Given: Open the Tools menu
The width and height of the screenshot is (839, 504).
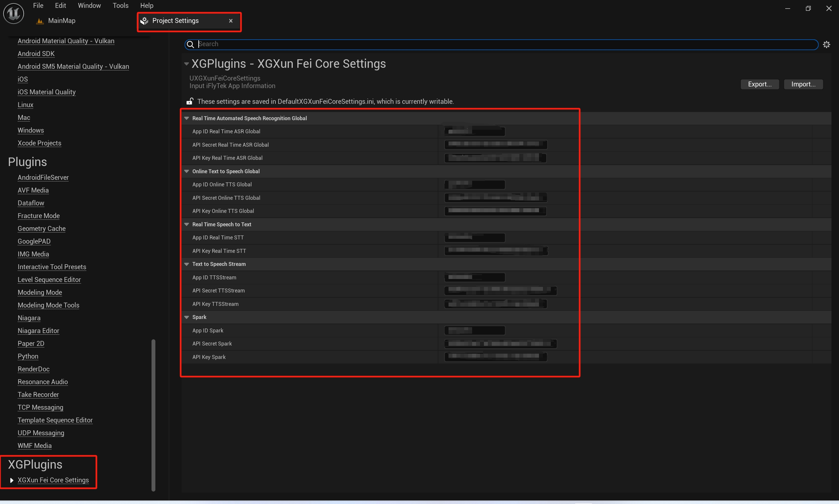Looking at the screenshot, I should pyautogui.click(x=120, y=6).
